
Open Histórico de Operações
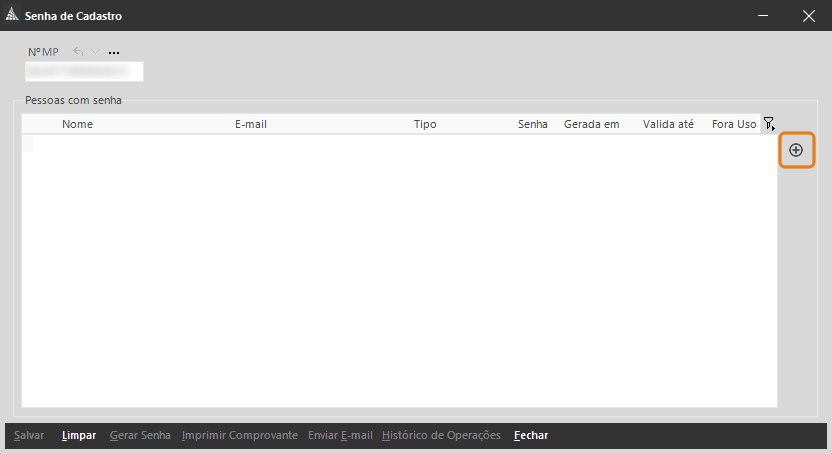pyautogui.click(x=441, y=435)
